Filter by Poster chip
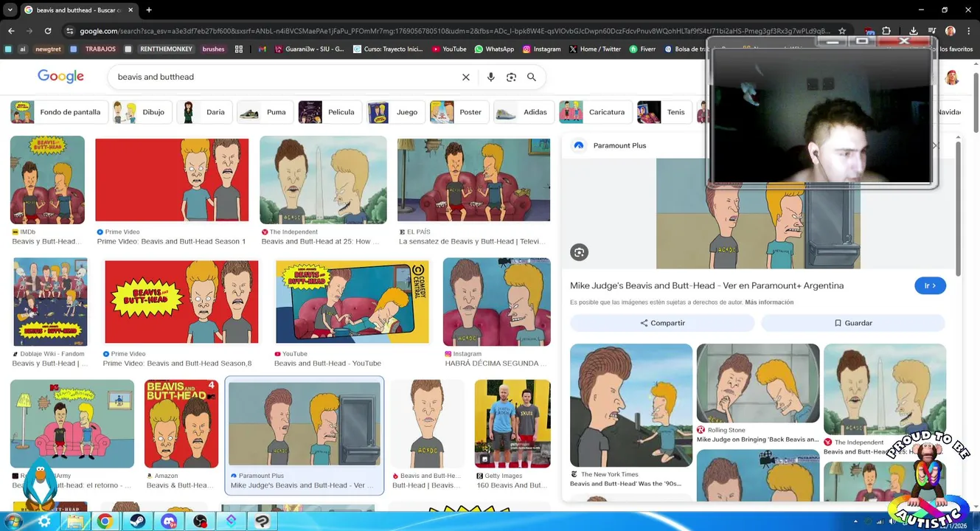Image resolution: width=980 pixels, height=531 pixels. (x=458, y=112)
